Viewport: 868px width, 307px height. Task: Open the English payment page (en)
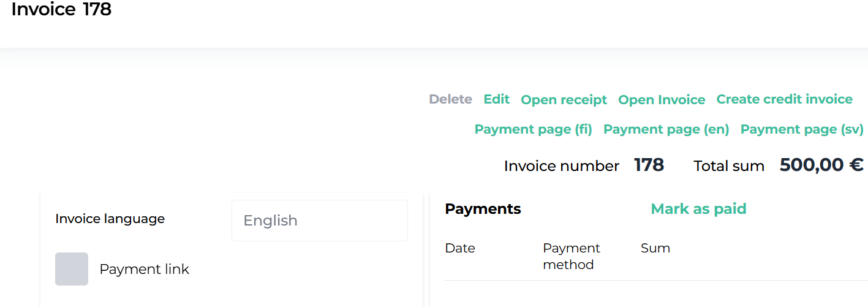coord(666,129)
